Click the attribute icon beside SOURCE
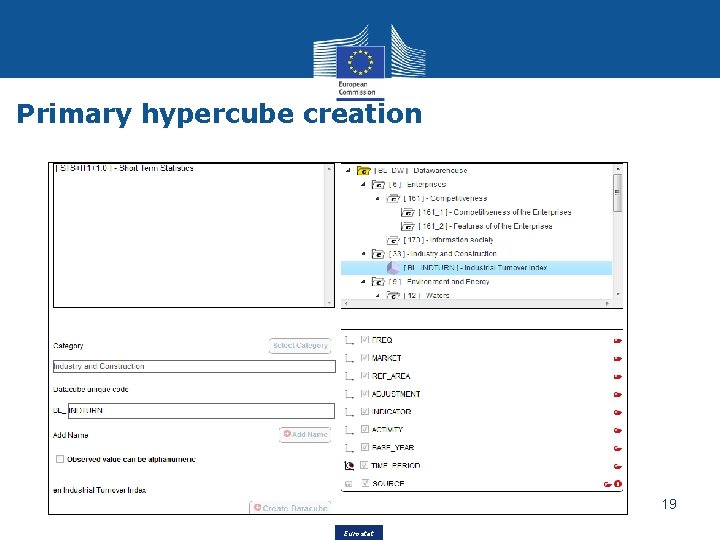The height and width of the screenshot is (540, 720). [x=349, y=484]
